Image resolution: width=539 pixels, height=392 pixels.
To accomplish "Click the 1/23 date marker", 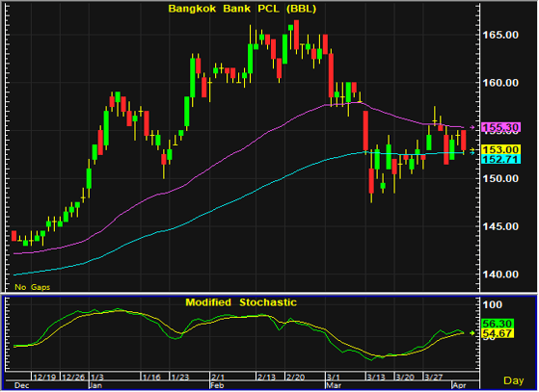I will pyautogui.click(x=180, y=377).
